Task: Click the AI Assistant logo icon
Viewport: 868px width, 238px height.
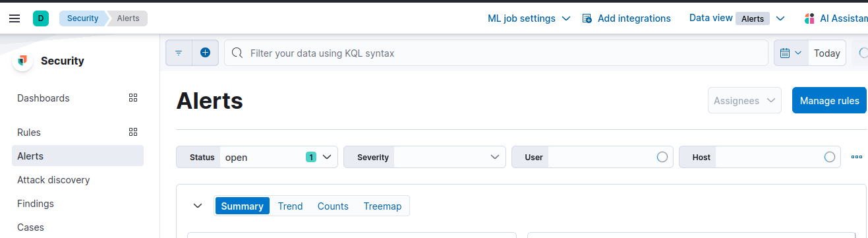Action: point(809,18)
